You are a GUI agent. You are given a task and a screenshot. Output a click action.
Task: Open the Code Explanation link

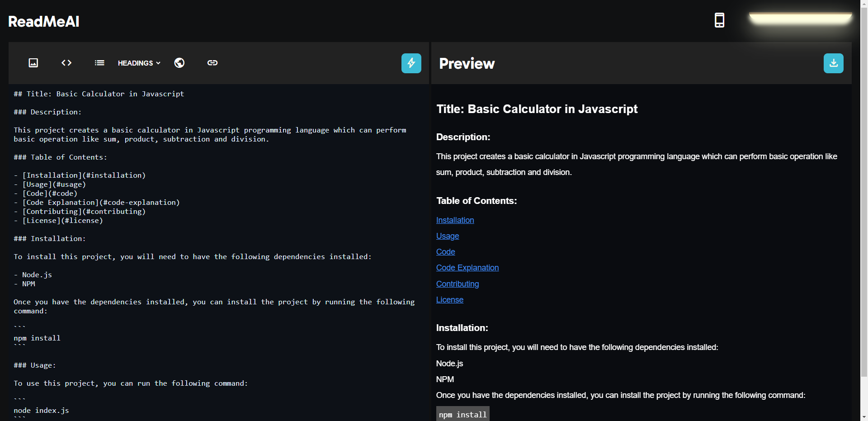467,268
